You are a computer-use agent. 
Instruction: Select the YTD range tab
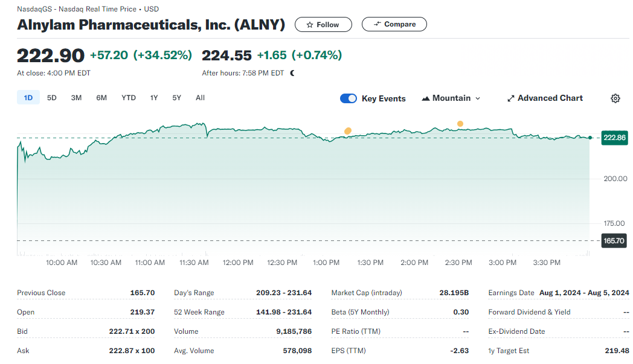(129, 98)
